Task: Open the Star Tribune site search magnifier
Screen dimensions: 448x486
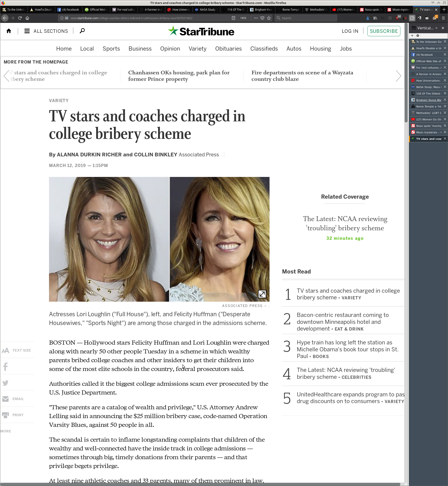Action: pos(82,31)
